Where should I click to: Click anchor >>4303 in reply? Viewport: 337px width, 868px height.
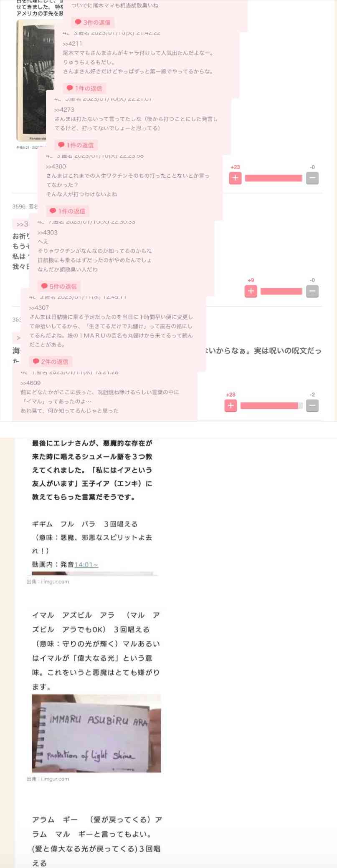point(48,233)
